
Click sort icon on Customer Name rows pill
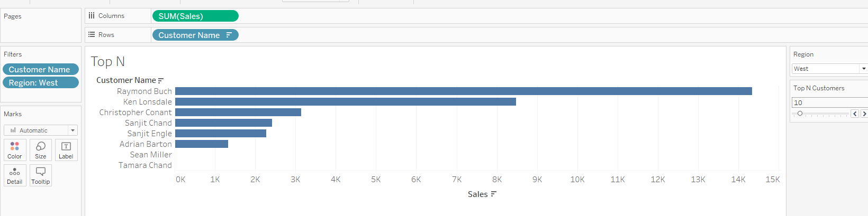coord(229,35)
